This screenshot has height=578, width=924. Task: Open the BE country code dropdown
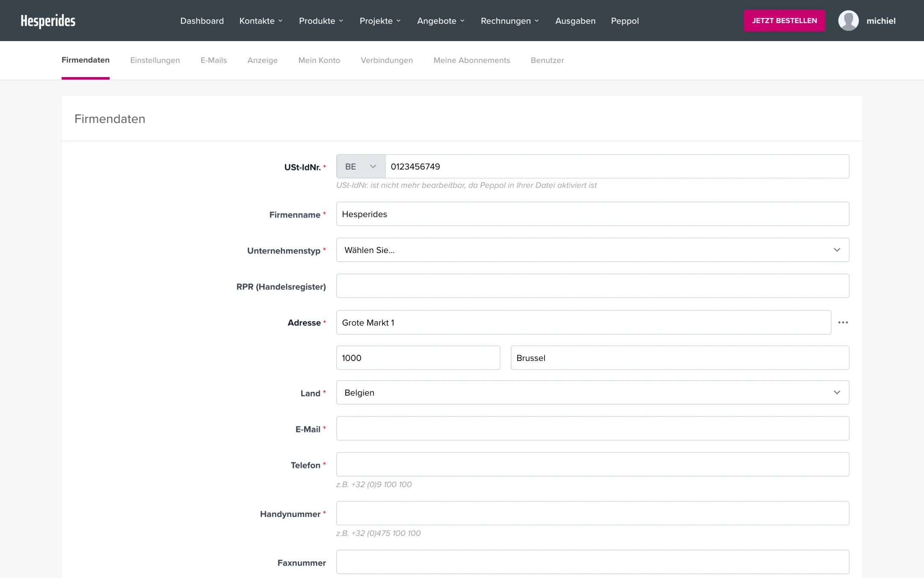(x=361, y=167)
